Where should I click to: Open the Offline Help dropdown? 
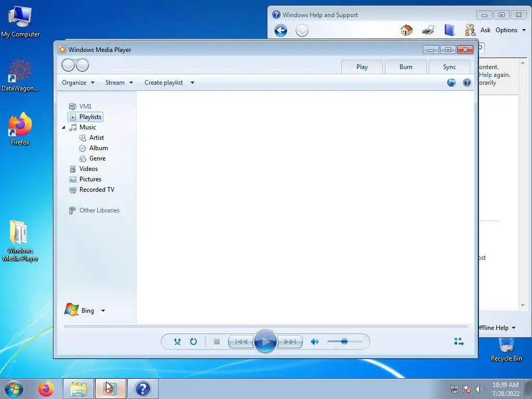pyautogui.click(x=497, y=328)
